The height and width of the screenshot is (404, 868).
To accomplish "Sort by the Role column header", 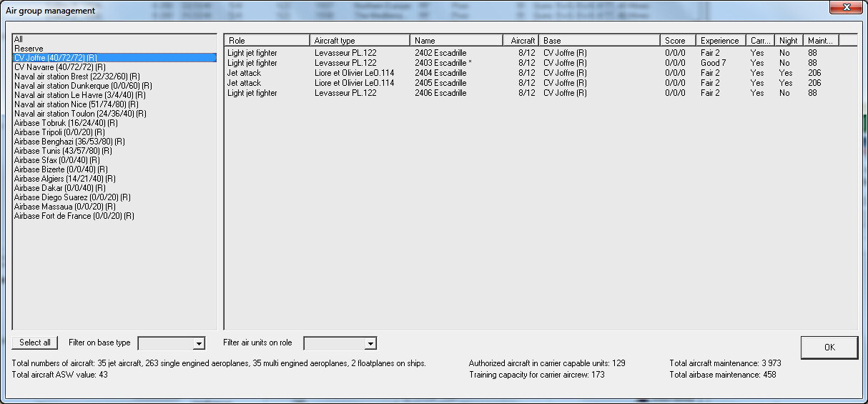I will tap(267, 41).
